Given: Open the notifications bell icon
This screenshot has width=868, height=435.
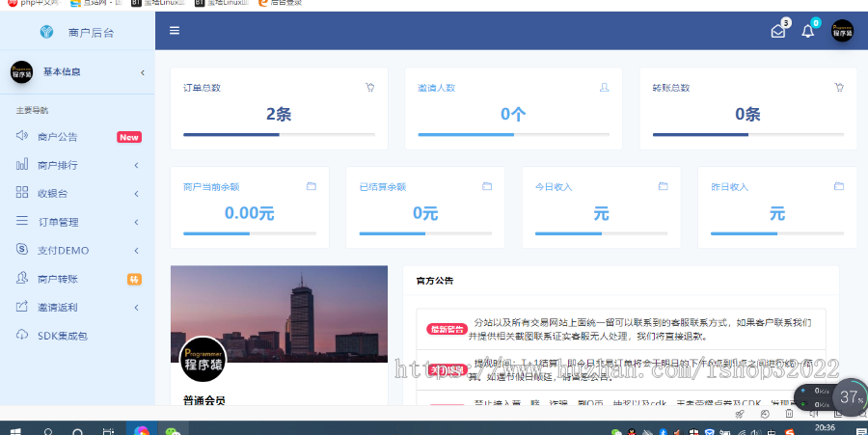Looking at the screenshot, I should click(x=807, y=31).
